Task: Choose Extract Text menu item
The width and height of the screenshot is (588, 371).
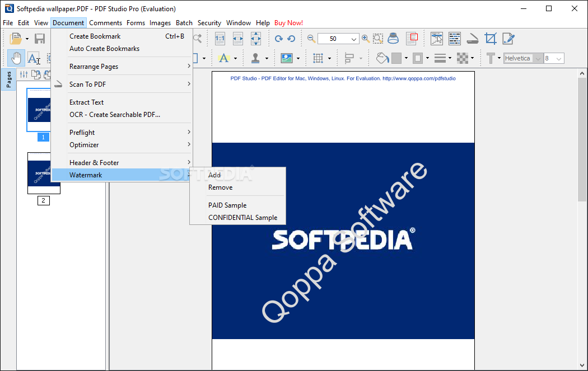Action: click(x=122, y=102)
